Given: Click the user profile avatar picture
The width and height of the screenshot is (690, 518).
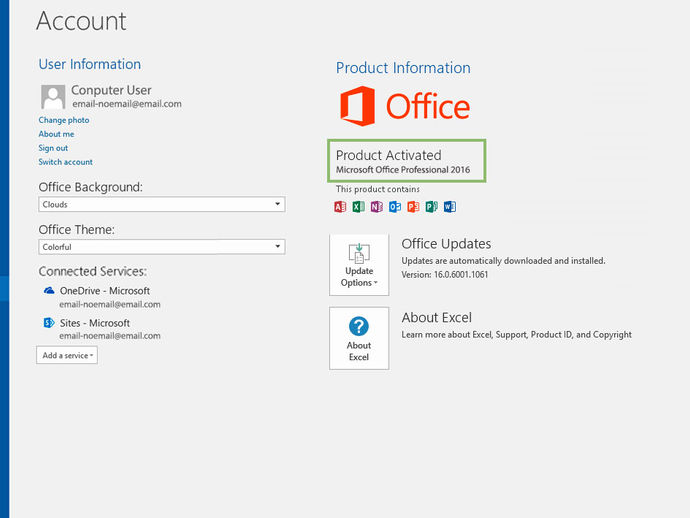Looking at the screenshot, I should coord(53,97).
